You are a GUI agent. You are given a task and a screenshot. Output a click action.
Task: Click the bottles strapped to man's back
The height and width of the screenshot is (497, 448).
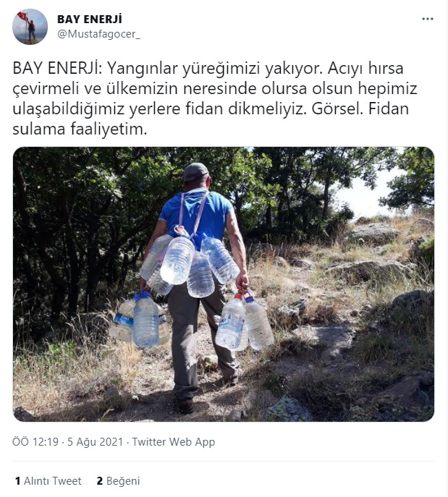[189, 265]
